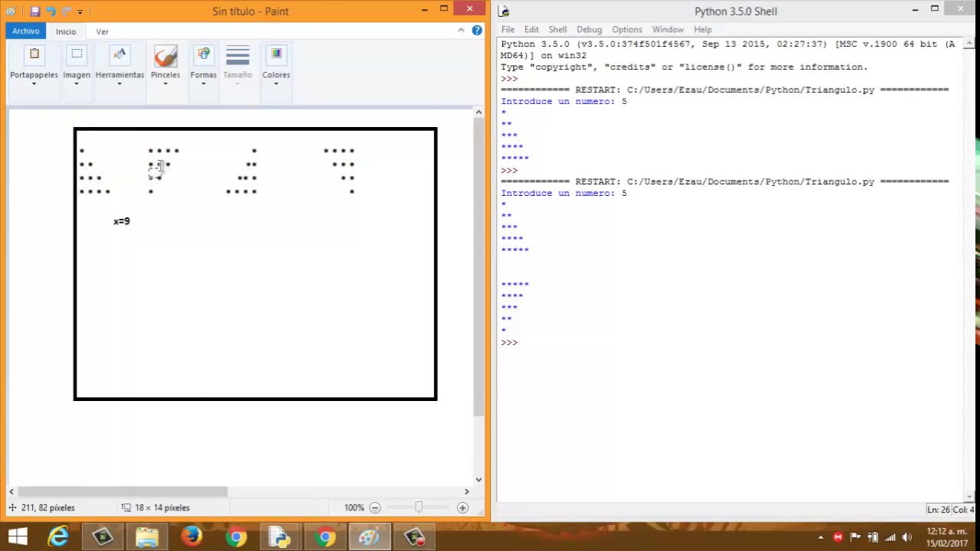Image resolution: width=980 pixels, height=551 pixels.
Task: Open the Window menu in Python Shell
Action: point(668,29)
